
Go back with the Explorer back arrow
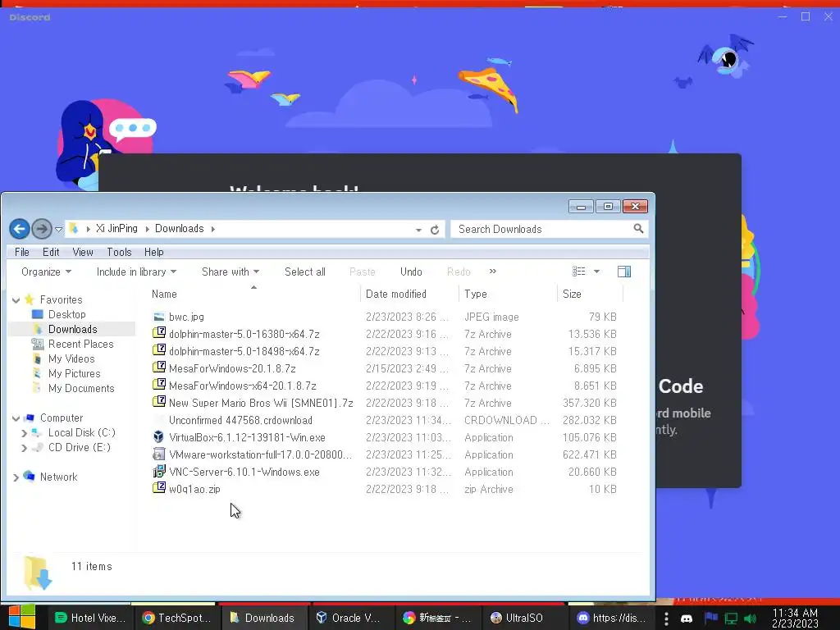(20, 230)
